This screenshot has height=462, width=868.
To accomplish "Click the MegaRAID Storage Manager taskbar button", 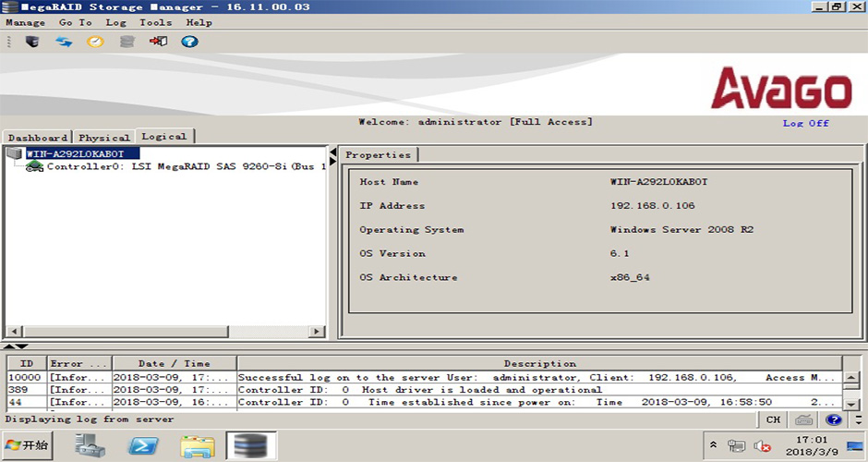I will click(x=251, y=446).
